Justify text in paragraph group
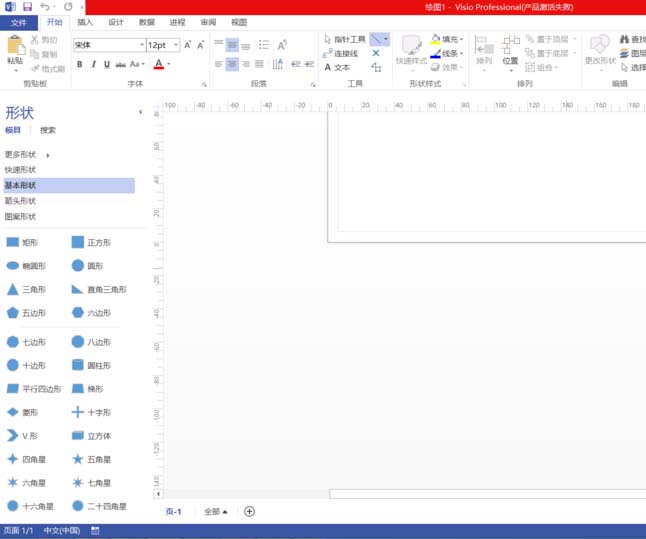646x539 pixels. [x=259, y=64]
